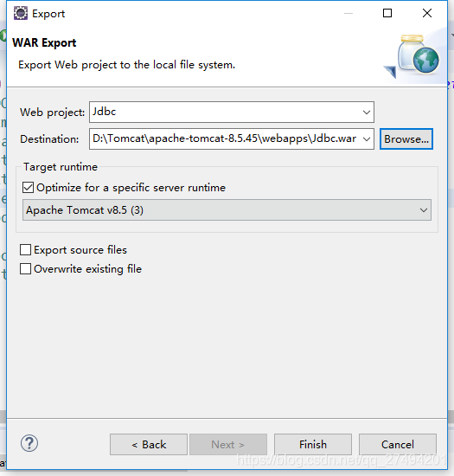
Task: Maximize the Export dialog window
Action: point(387,13)
